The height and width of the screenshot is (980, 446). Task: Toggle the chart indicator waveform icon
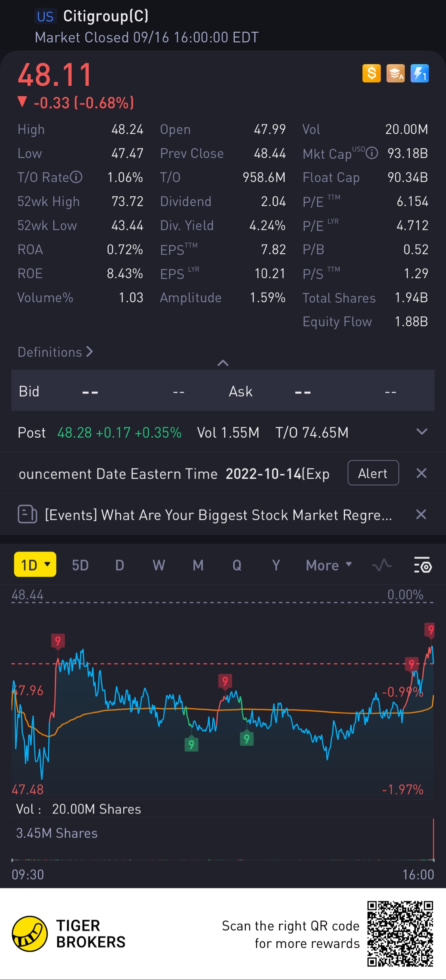click(382, 565)
